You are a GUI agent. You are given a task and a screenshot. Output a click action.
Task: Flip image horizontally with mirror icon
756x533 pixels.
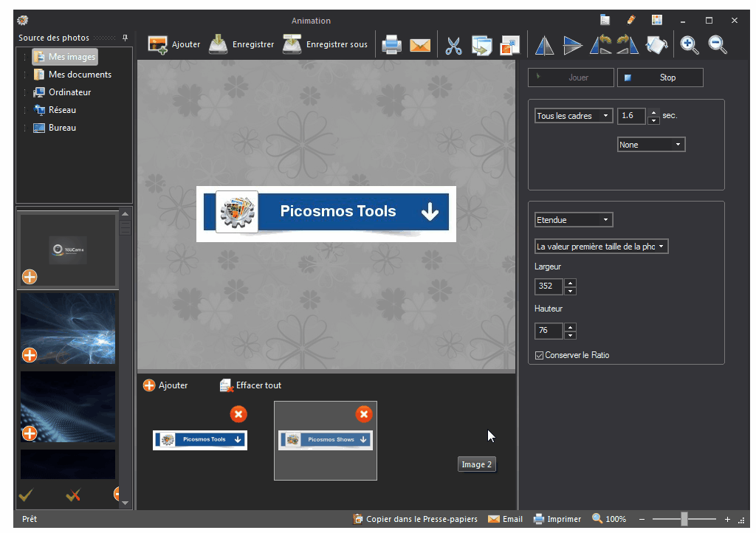pyautogui.click(x=544, y=46)
